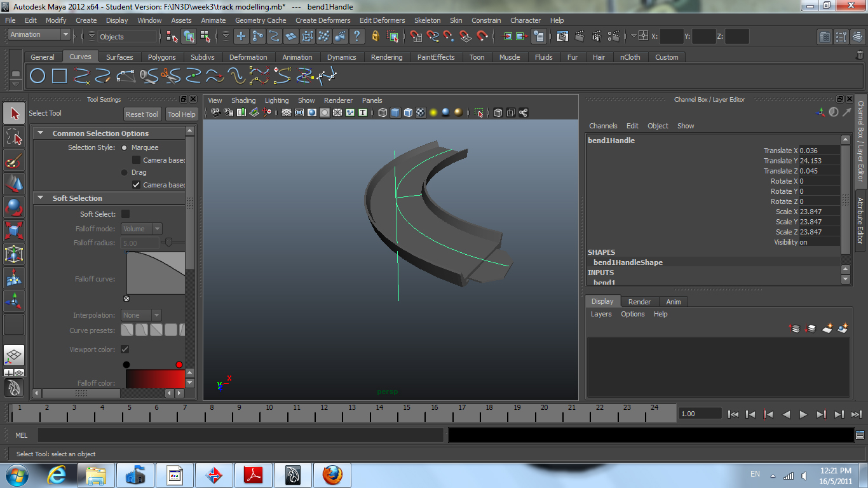The width and height of the screenshot is (868, 488).
Task: Enable the Soft Select checkbox
Action: point(125,214)
